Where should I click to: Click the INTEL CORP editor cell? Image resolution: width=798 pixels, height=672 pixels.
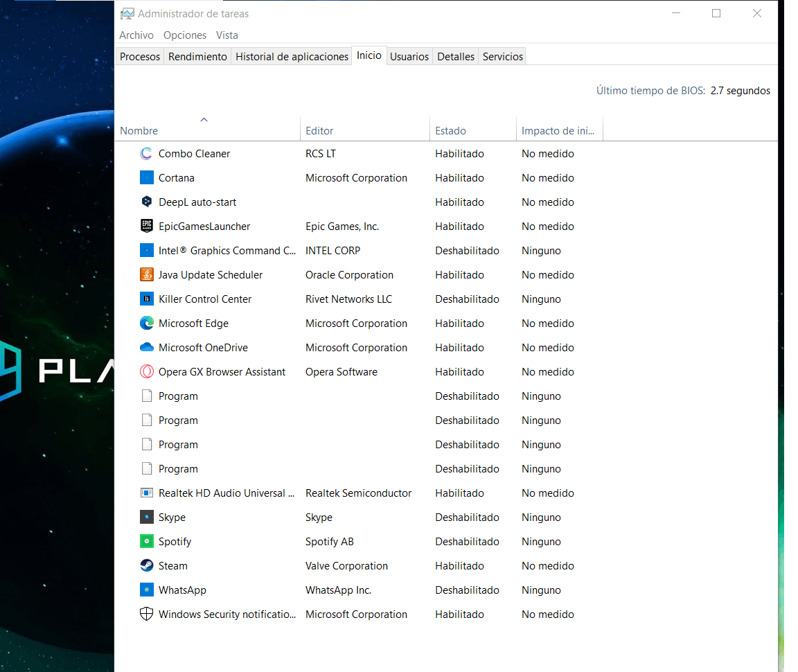point(332,251)
